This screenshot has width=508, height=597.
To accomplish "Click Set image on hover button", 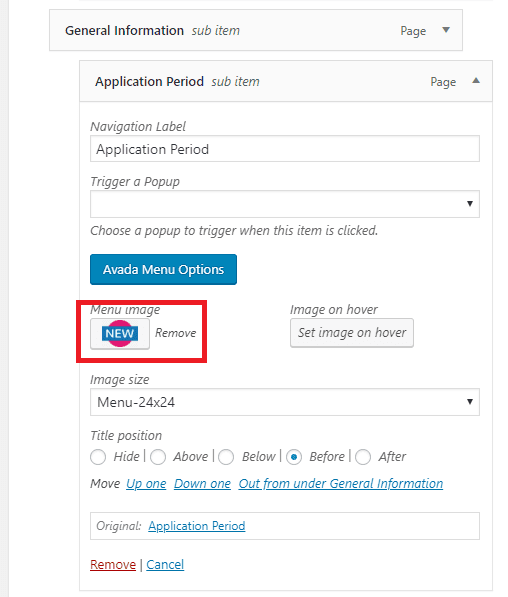I will (351, 333).
